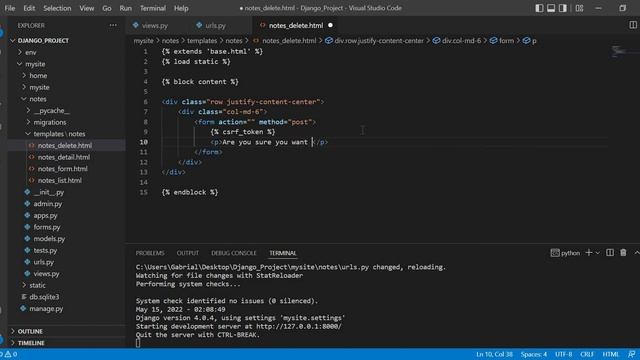Open the Terminal menu
Screen dimensions: 640x360
click(x=153, y=8)
